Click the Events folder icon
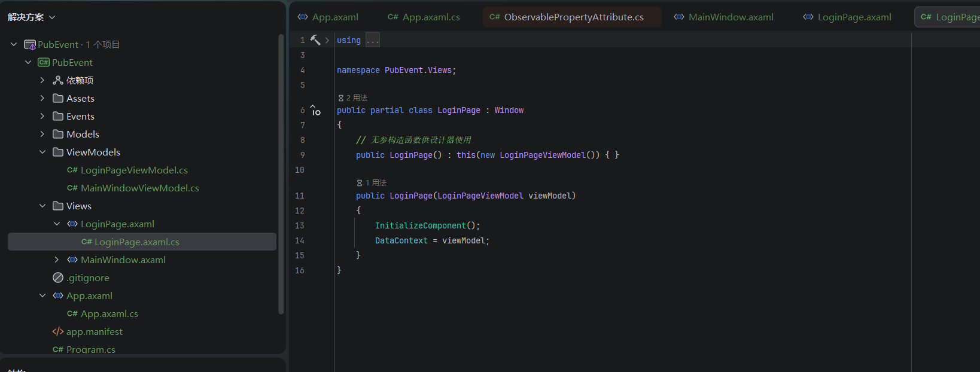 [x=58, y=116]
